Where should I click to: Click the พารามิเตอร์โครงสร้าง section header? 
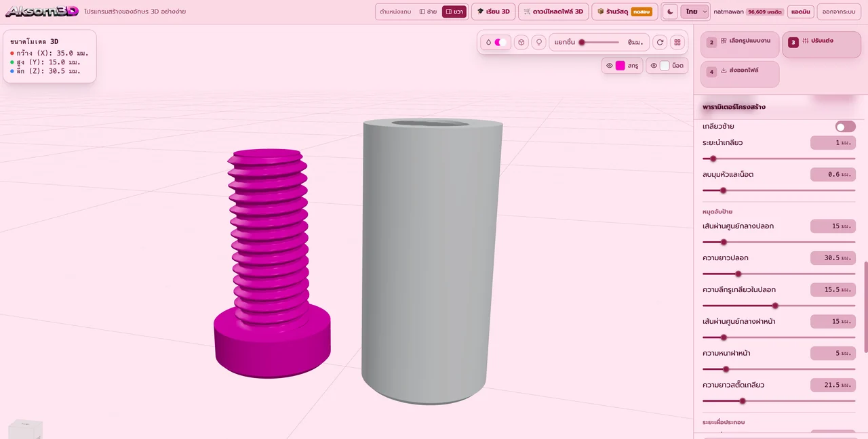click(734, 107)
